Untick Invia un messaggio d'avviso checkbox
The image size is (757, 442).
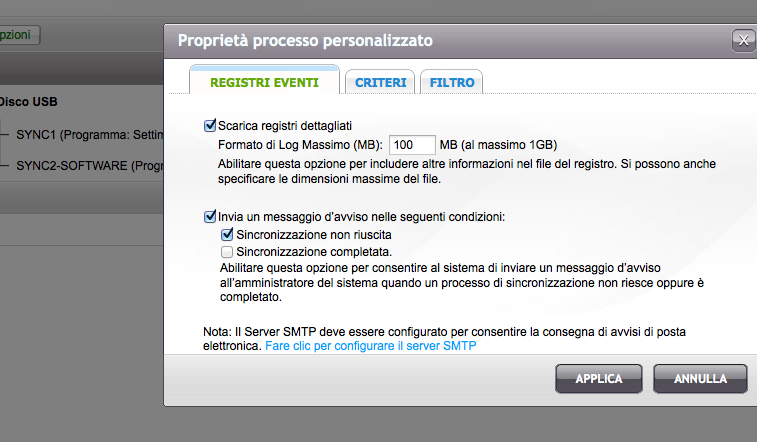[210, 216]
